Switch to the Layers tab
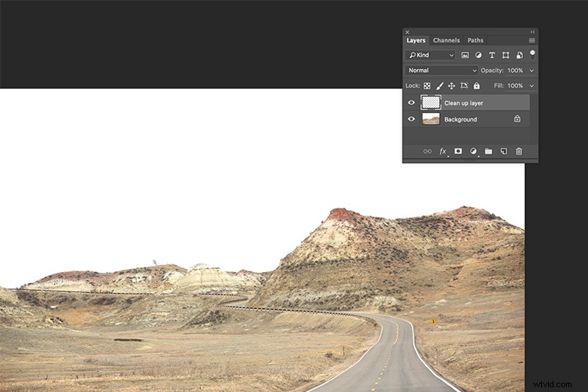The image size is (588, 392). coord(416,41)
